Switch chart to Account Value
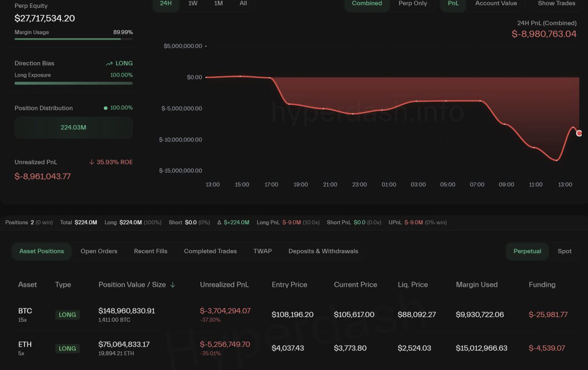Screen dimensions: 588x370 point(496,3)
